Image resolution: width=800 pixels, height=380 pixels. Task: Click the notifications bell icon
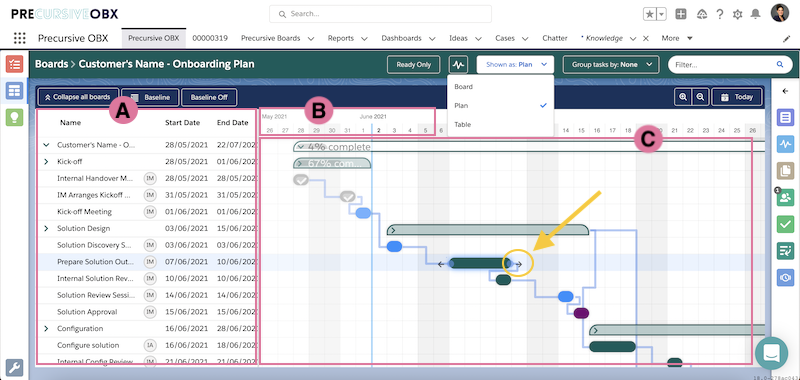(755, 14)
